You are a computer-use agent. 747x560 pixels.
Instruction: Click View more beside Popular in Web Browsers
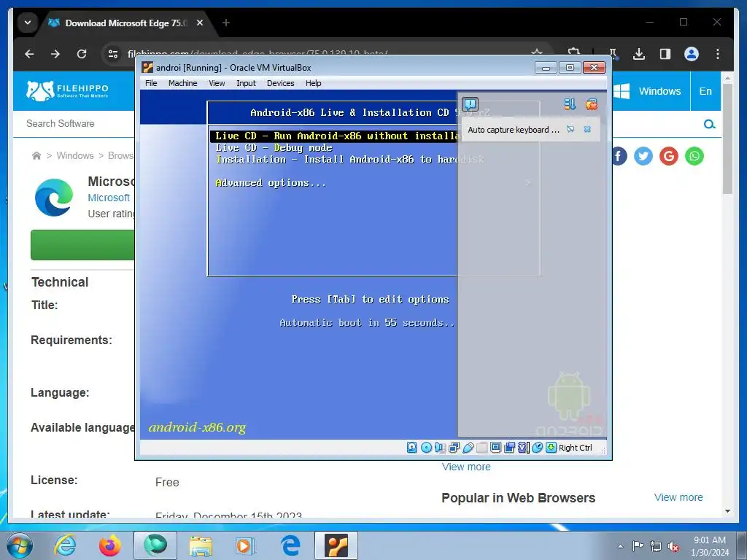[x=678, y=497]
